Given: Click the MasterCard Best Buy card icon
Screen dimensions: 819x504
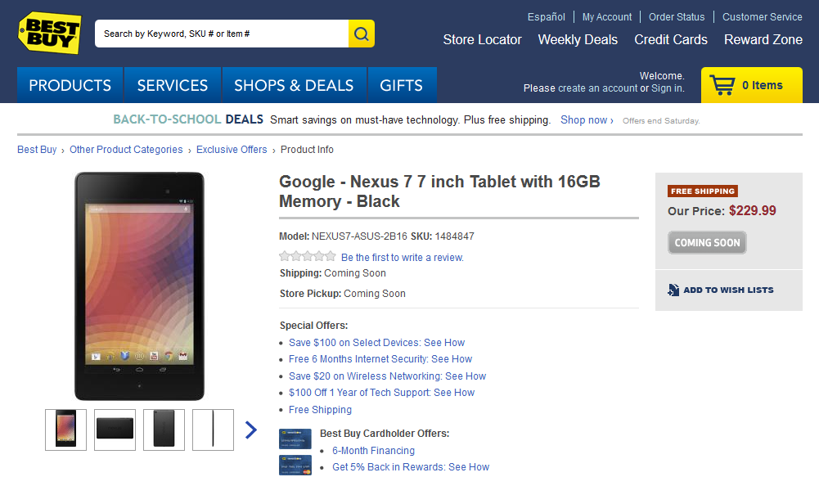Looking at the screenshot, I should (295, 466).
